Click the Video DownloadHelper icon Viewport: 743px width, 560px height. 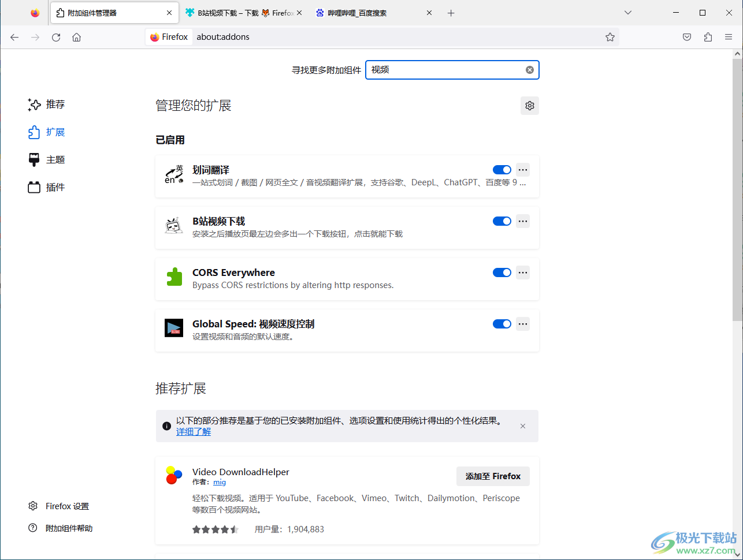174,475
